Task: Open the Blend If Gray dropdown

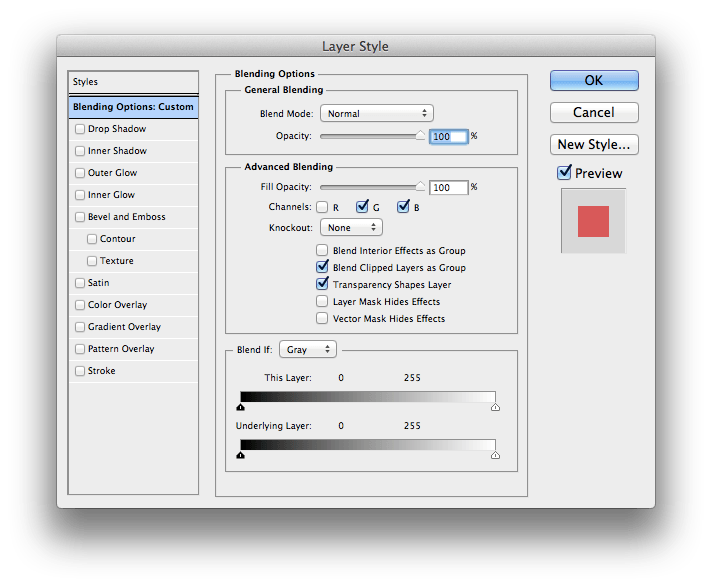Action: click(308, 350)
